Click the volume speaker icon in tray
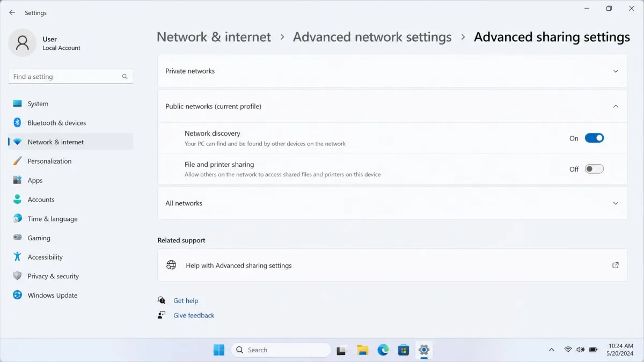This screenshot has height=362, width=644. (x=581, y=350)
